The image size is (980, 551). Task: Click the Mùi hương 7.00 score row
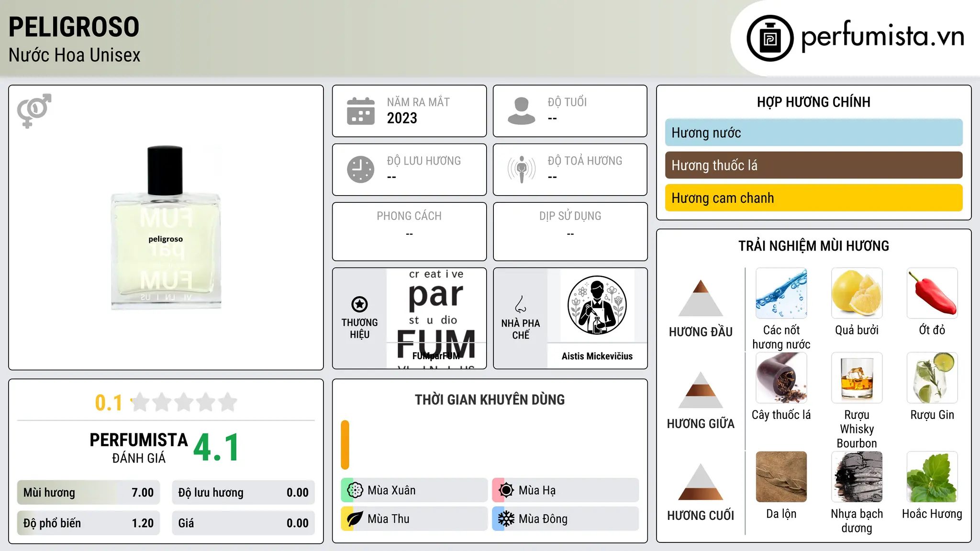click(x=89, y=493)
